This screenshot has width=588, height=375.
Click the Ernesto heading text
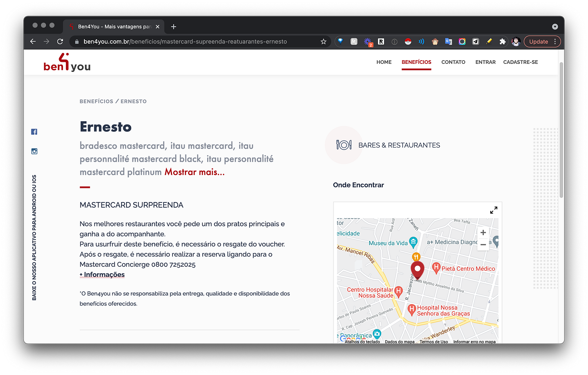coord(105,127)
